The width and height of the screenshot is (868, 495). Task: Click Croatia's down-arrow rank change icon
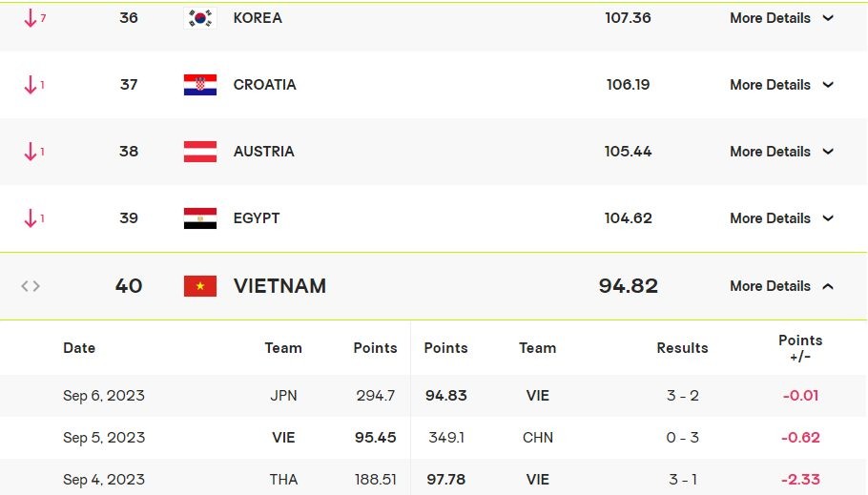pyautogui.click(x=31, y=85)
